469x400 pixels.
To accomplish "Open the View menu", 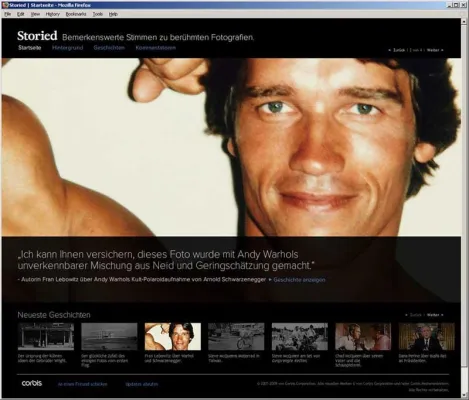I will tap(35, 14).
